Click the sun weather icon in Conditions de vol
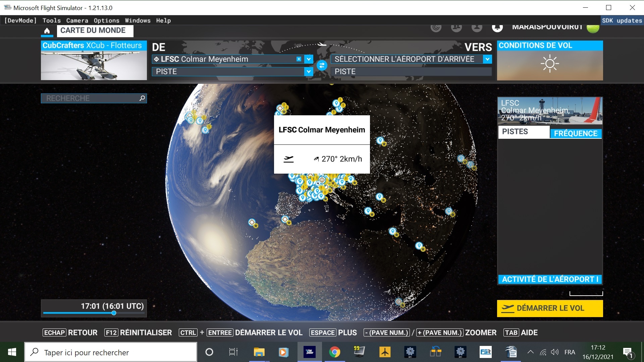The width and height of the screenshot is (644, 362). coord(549,64)
